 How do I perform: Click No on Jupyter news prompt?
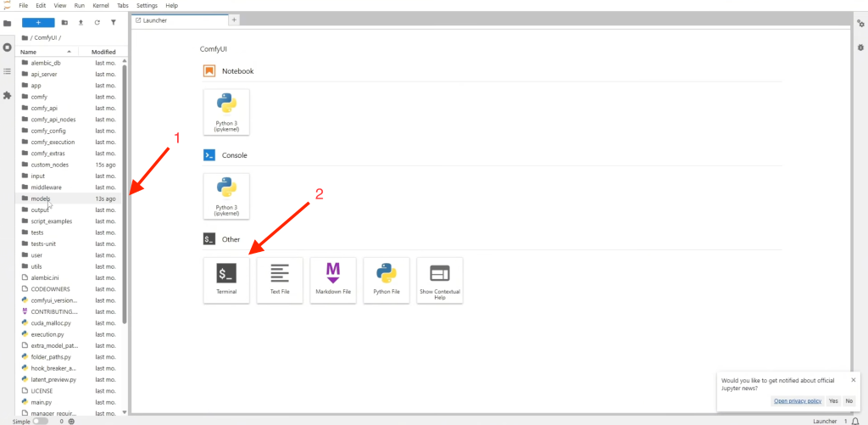849,400
